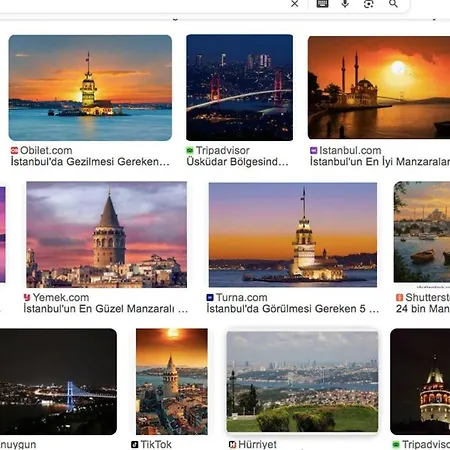
Task: Click the Shutterstock favicon
Action: [x=399, y=297]
